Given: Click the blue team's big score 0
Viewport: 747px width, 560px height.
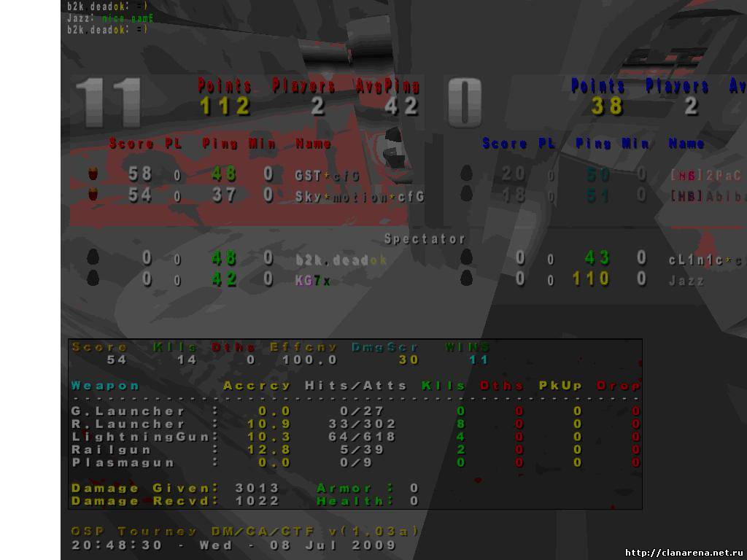Looking at the screenshot, I should click(465, 103).
